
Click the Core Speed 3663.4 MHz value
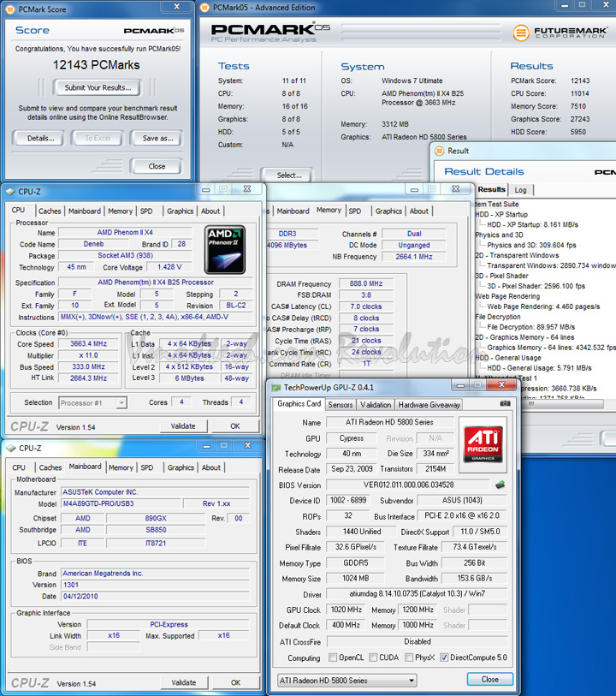pos(88,343)
